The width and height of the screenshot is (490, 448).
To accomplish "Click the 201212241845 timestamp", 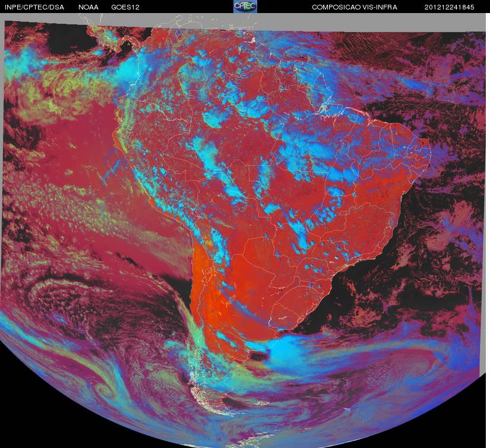I will point(450,7).
